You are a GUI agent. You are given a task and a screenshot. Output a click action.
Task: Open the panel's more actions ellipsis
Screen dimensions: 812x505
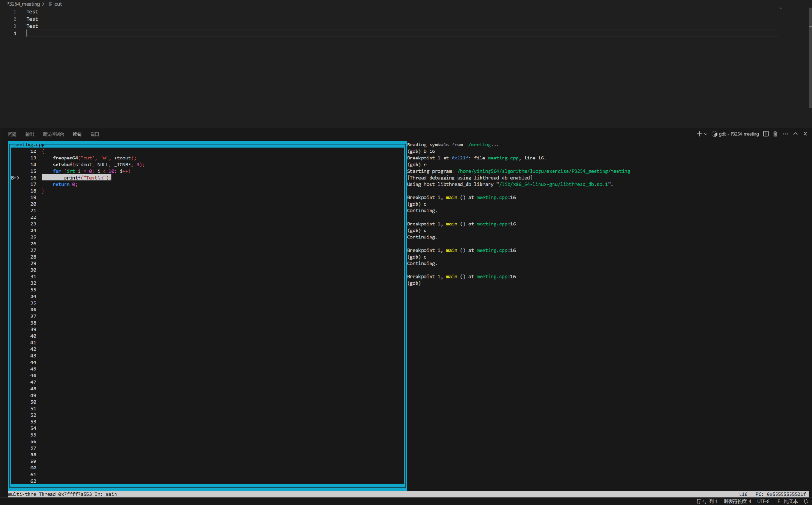click(785, 134)
